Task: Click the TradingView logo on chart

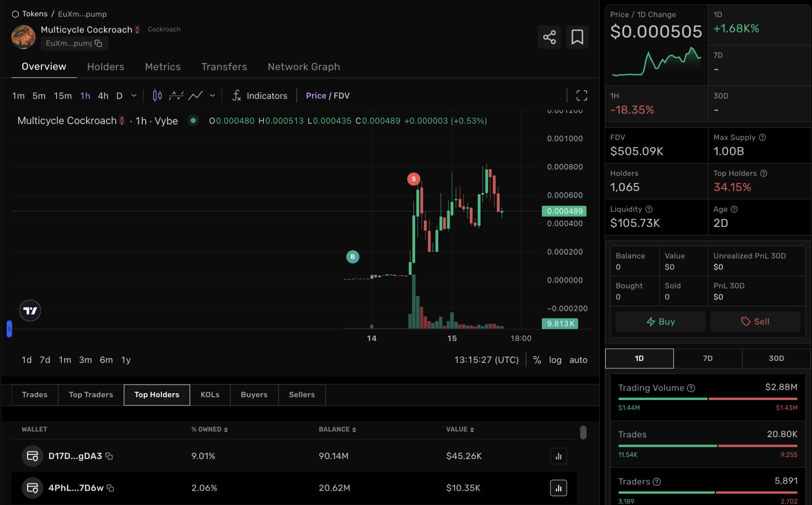Action: pos(30,311)
